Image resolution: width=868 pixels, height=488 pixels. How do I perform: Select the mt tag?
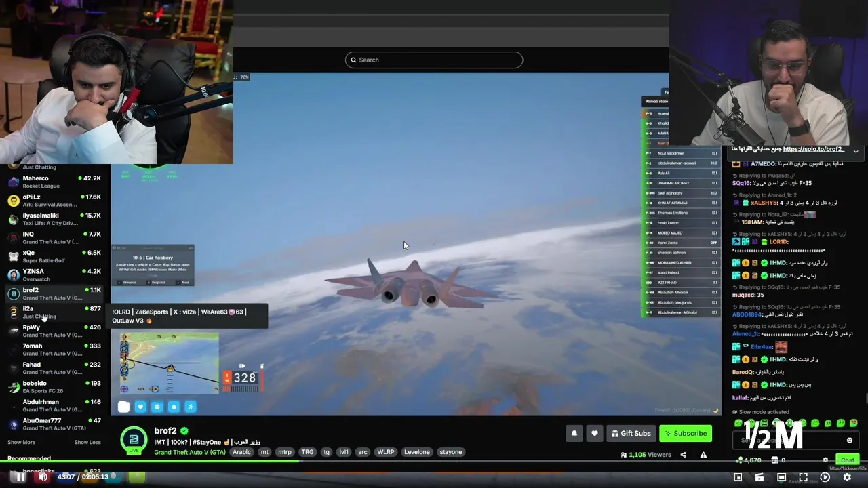pyautogui.click(x=264, y=452)
